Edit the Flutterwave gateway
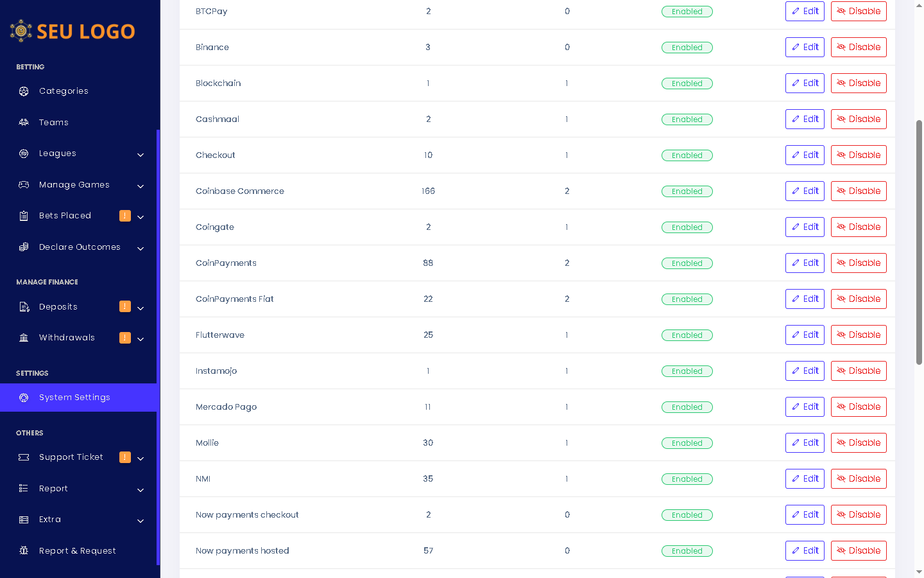Screen dimensions: 924x578 point(805,335)
